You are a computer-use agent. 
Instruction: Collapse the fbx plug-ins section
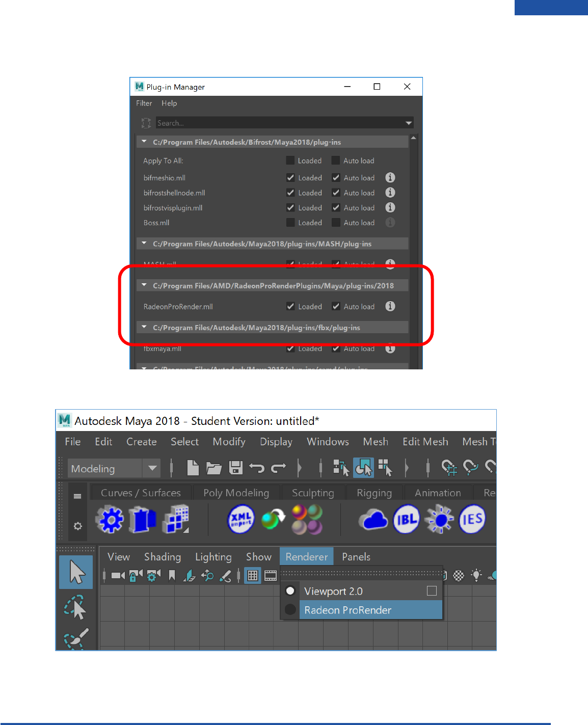pyautogui.click(x=144, y=327)
